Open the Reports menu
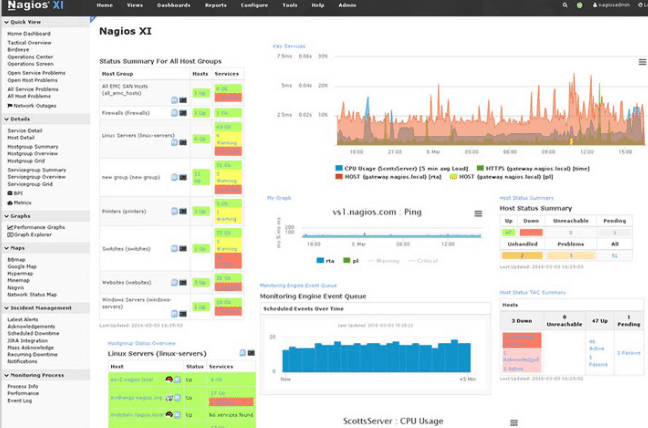Image resolution: width=648 pixels, height=428 pixels. pos(216,5)
